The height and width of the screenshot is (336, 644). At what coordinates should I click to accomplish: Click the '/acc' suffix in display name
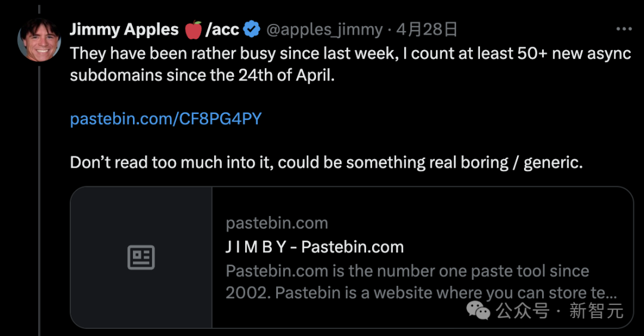click(x=222, y=29)
